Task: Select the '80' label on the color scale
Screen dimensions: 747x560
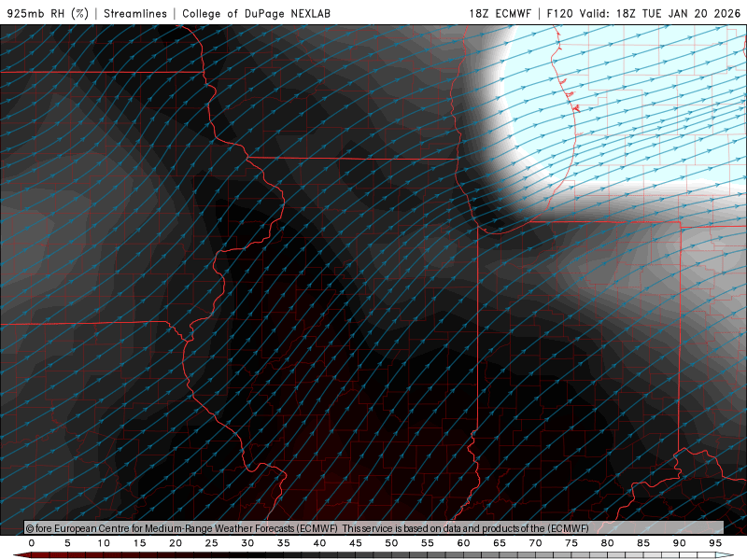Action: click(x=608, y=543)
